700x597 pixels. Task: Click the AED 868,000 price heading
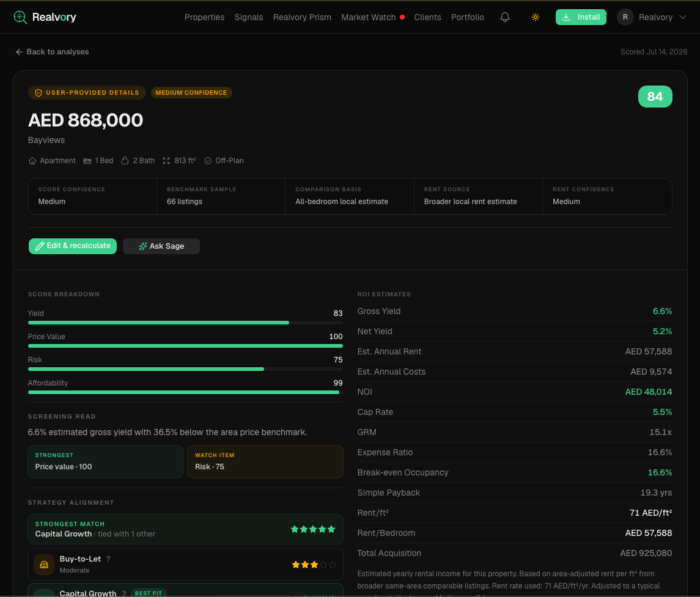85,120
